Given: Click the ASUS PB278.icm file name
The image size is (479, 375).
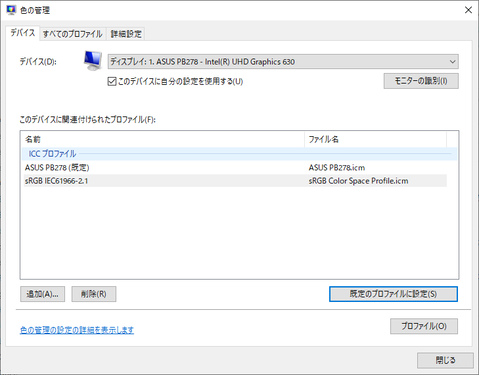Looking at the screenshot, I should [x=337, y=167].
